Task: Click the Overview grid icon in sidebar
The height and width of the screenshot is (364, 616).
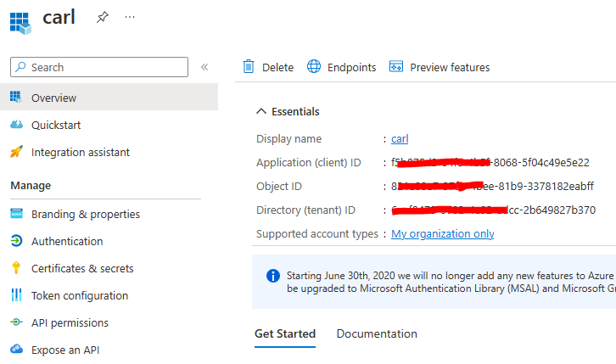Action: 16,97
